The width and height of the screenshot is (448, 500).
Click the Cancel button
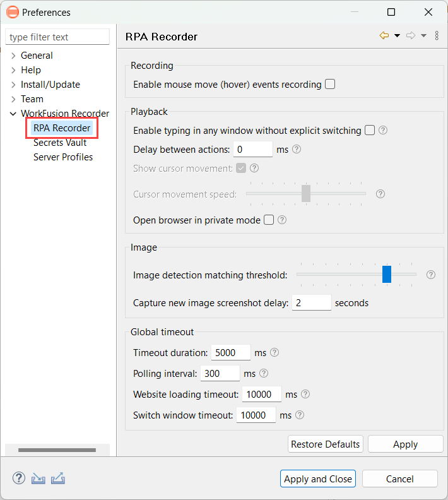[x=400, y=479]
